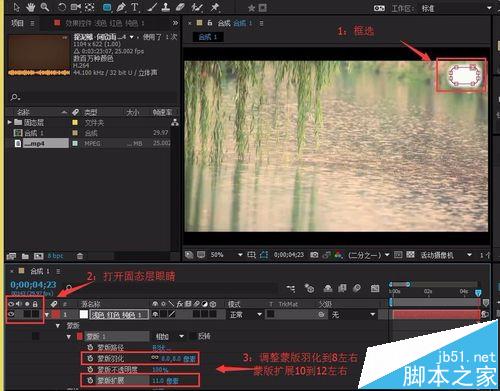The height and width of the screenshot is (391, 500).
Task: Open the timeline panel menu icon
Action: 58,271
